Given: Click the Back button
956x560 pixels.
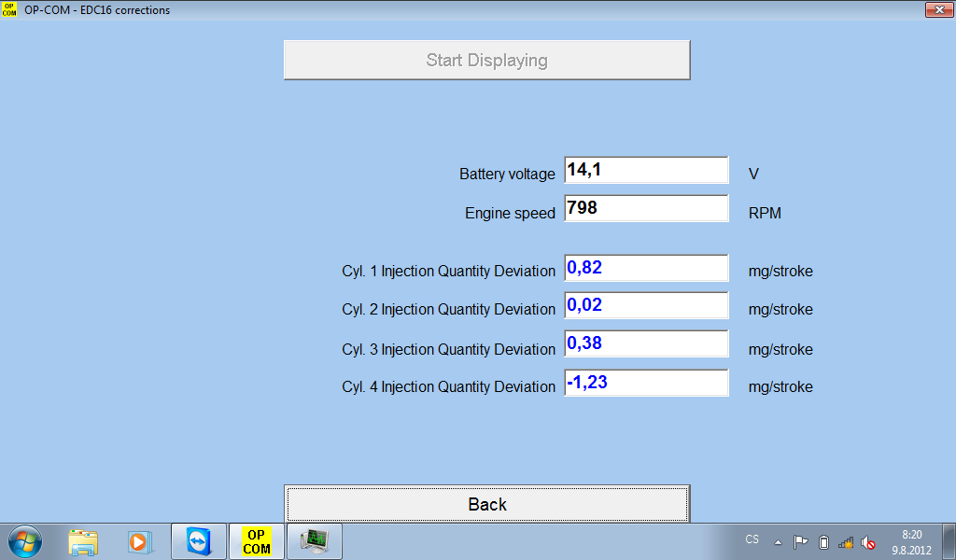Looking at the screenshot, I should (x=487, y=504).
